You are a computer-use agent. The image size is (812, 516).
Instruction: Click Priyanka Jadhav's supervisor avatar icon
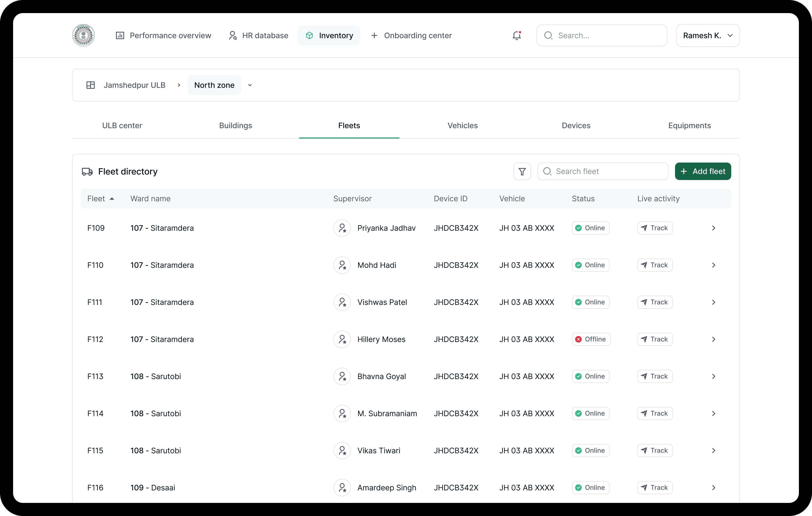(342, 228)
